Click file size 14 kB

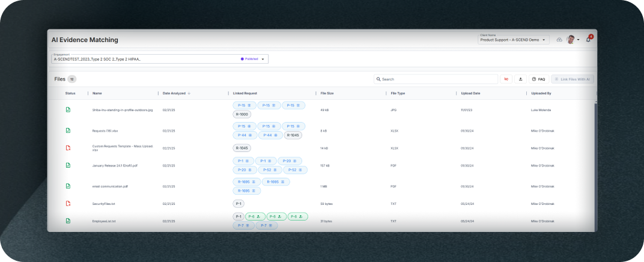[324, 148]
